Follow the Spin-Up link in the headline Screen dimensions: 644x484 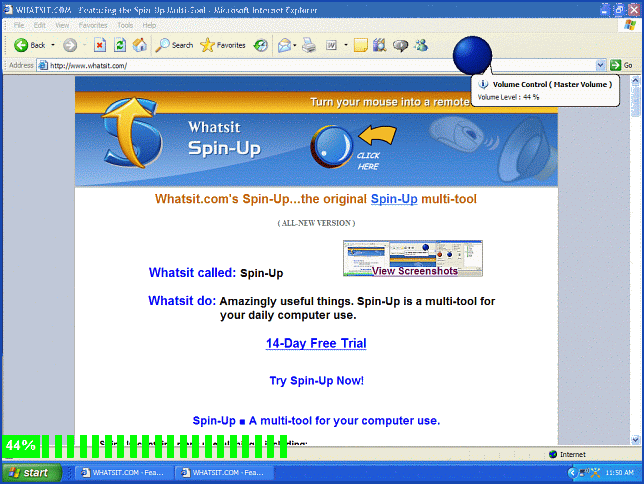click(394, 199)
